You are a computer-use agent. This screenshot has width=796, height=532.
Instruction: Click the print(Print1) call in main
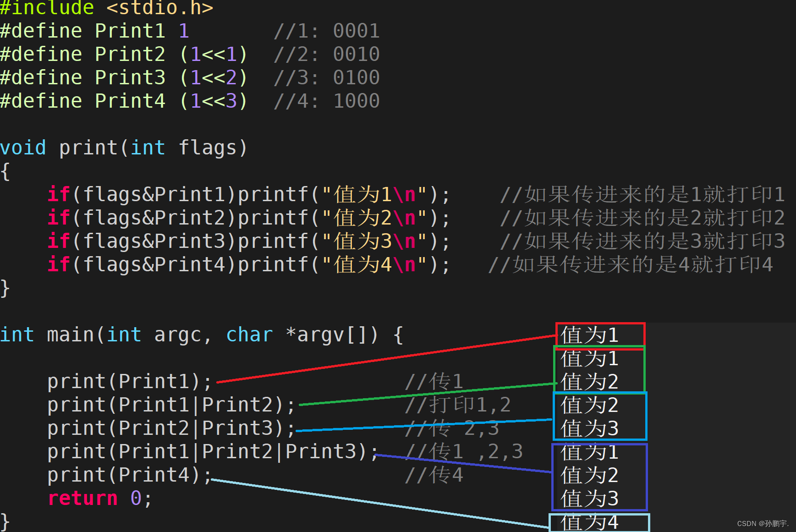pos(128,381)
